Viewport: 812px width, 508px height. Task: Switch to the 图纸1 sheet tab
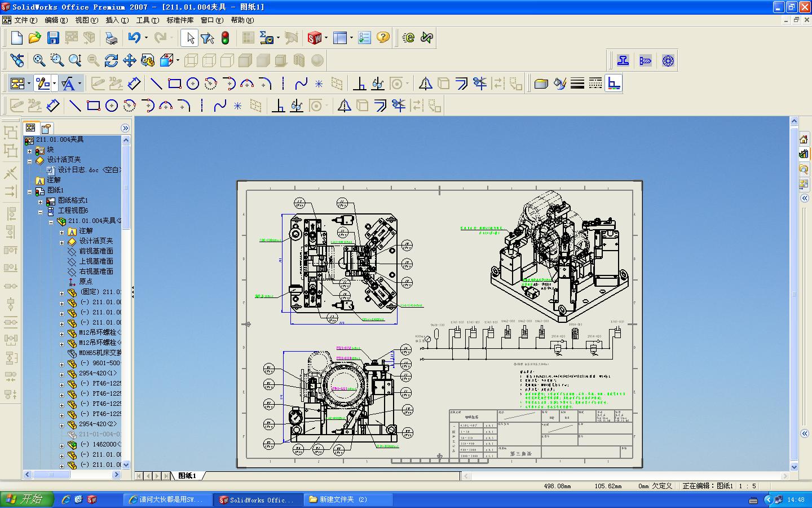[187, 476]
